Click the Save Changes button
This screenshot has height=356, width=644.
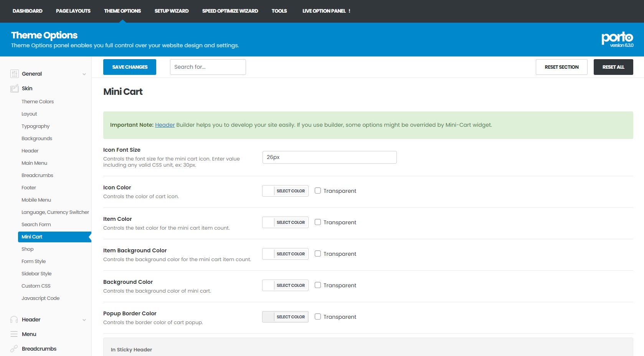click(x=130, y=67)
